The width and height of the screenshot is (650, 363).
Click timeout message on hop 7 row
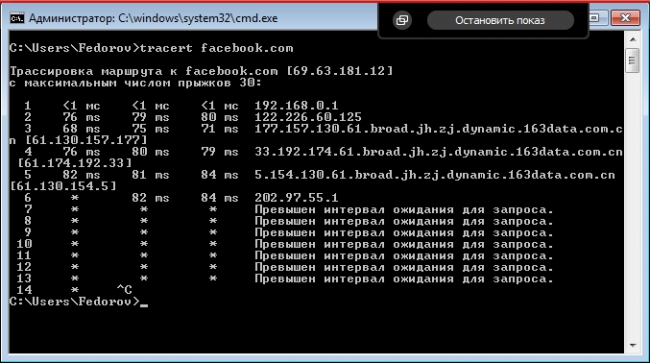pos(404,209)
